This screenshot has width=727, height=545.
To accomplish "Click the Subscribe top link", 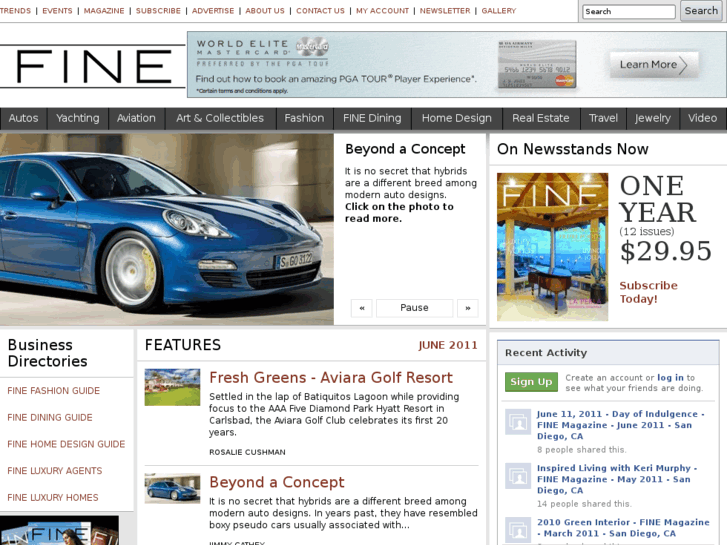I will (x=158, y=11).
